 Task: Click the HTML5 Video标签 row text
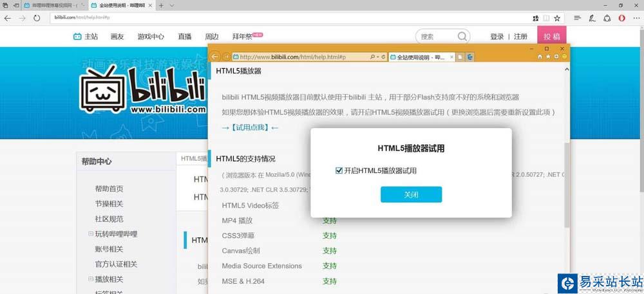(251, 205)
